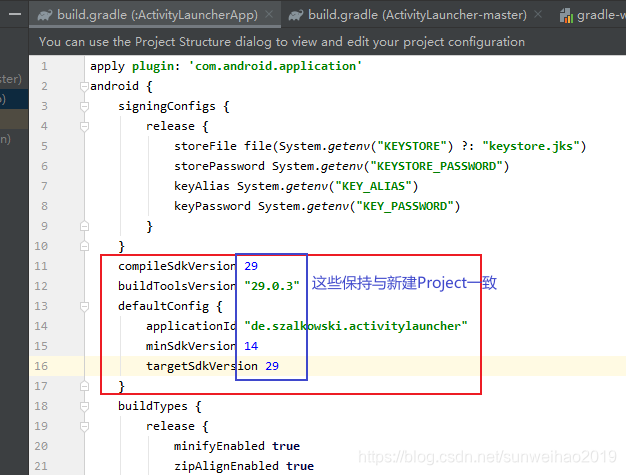Screen dimensions: 626x475
Task: Click line number 16 in the gutter
Action: point(41,366)
